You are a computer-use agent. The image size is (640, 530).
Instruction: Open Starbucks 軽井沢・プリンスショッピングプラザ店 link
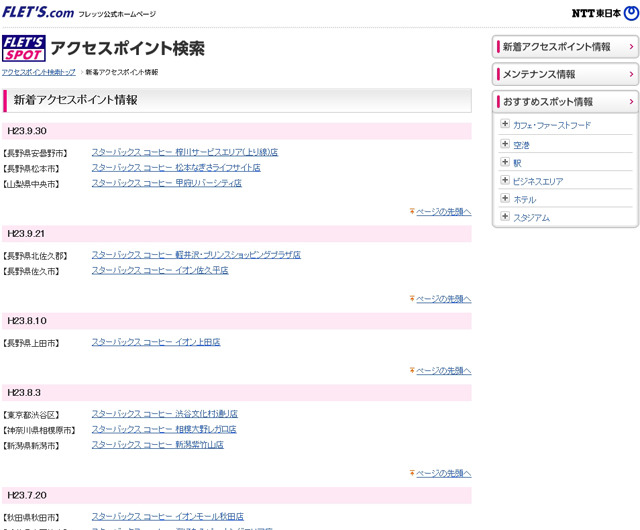point(196,255)
